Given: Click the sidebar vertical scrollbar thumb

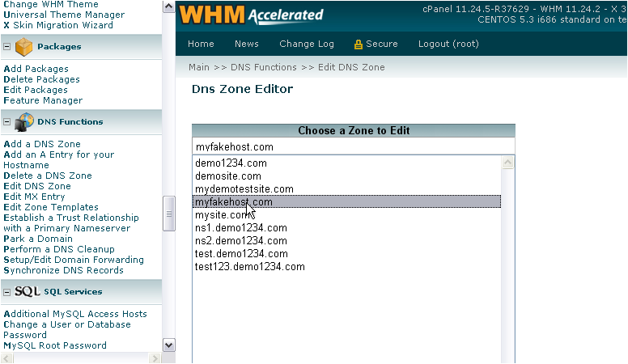Looking at the screenshot, I should [x=168, y=214].
